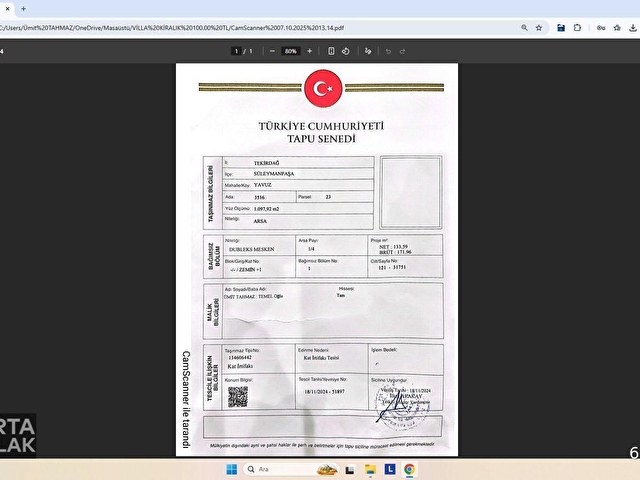Open the browser downloads icon

coord(633,28)
